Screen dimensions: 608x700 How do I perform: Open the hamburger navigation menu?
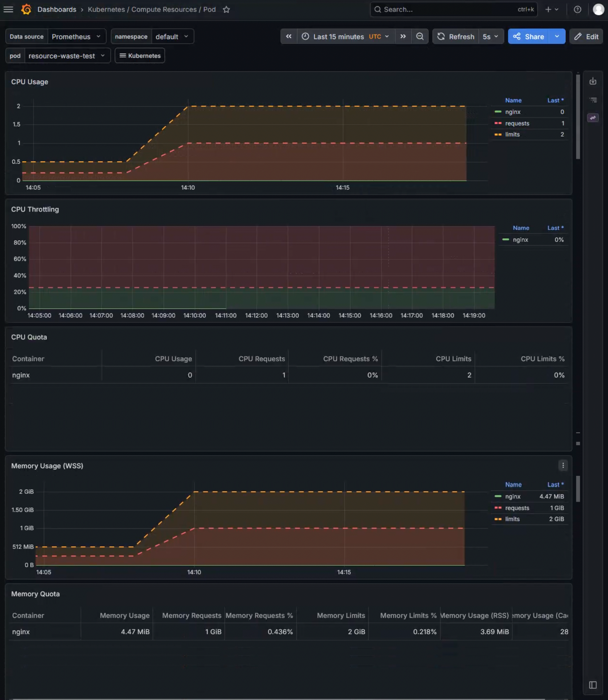pos(8,10)
